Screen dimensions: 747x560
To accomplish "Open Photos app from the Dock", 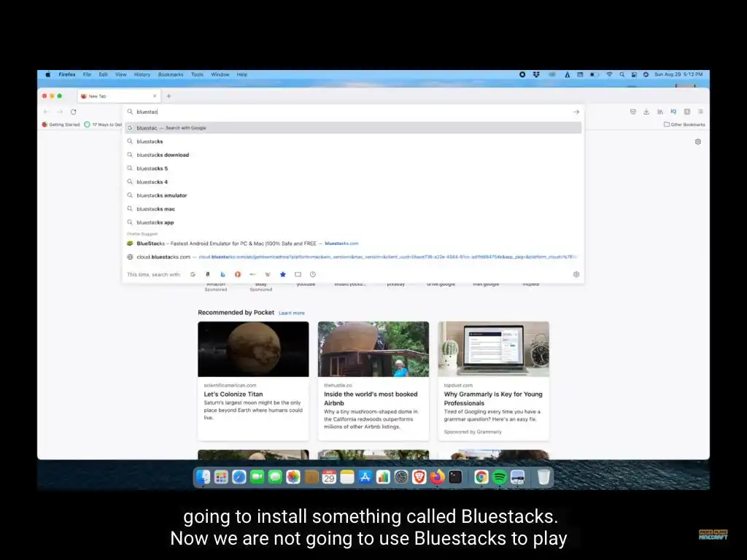I will [x=293, y=477].
